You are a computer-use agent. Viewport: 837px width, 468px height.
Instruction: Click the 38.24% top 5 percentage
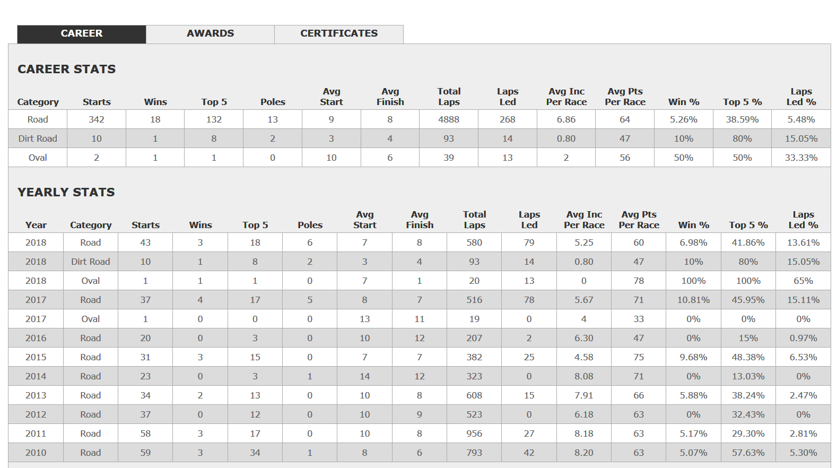pos(748,396)
